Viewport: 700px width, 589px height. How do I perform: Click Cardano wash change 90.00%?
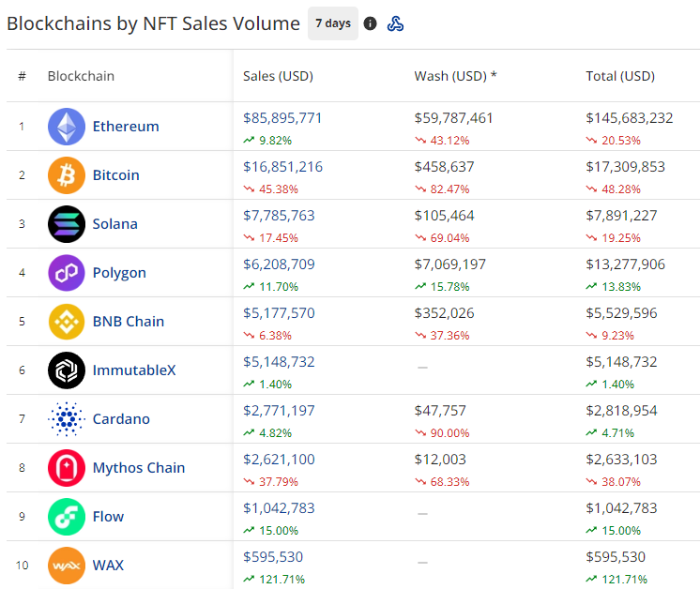pos(442,433)
